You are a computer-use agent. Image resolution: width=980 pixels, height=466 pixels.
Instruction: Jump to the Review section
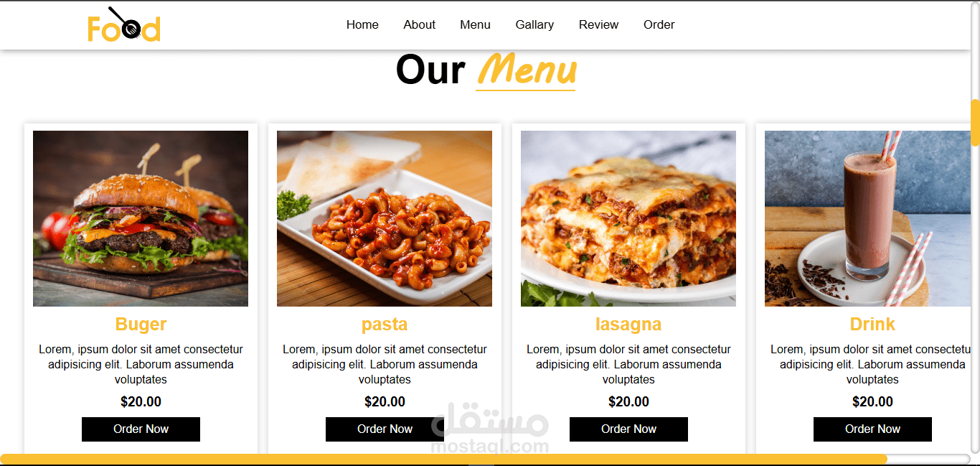(x=598, y=24)
